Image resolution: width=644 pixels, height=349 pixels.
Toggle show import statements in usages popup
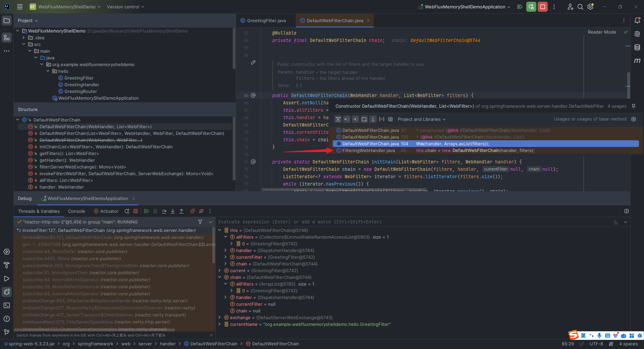click(373, 119)
